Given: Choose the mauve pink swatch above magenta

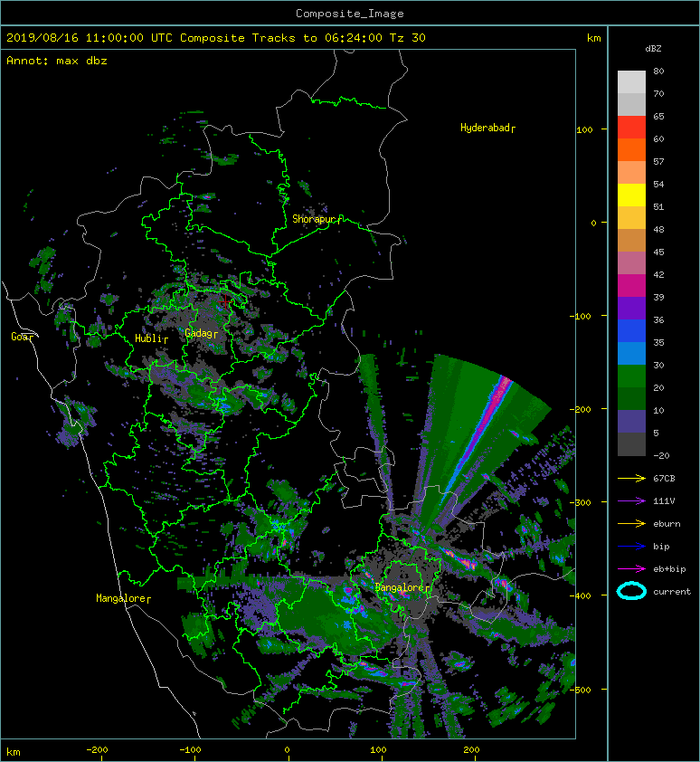Looking at the screenshot, I should point(631,263).
